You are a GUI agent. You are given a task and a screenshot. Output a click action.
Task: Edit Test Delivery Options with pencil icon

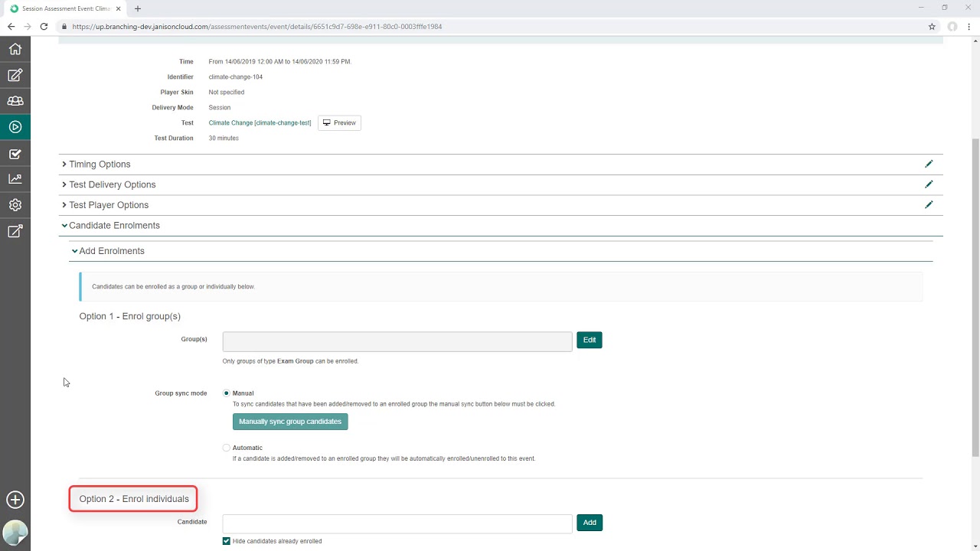tap(929, 184)
